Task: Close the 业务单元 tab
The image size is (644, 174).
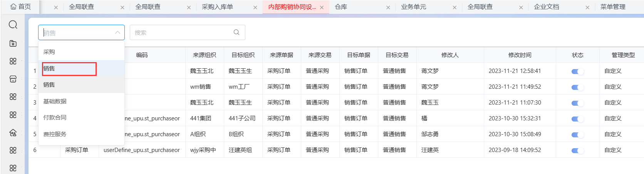Action: coord(454,7)
